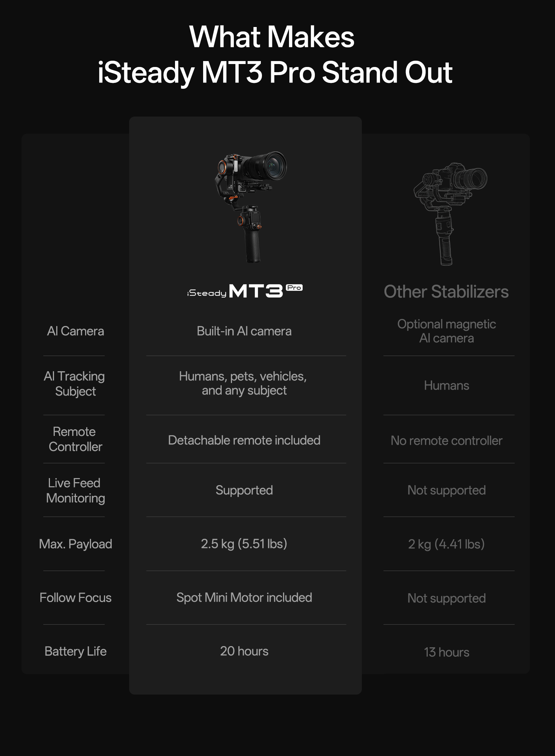The height and width of the screenshot is (756, 555).
Task: Select the "20 hours" battery value
Action: pyautogui.click(x=244, y=651)
